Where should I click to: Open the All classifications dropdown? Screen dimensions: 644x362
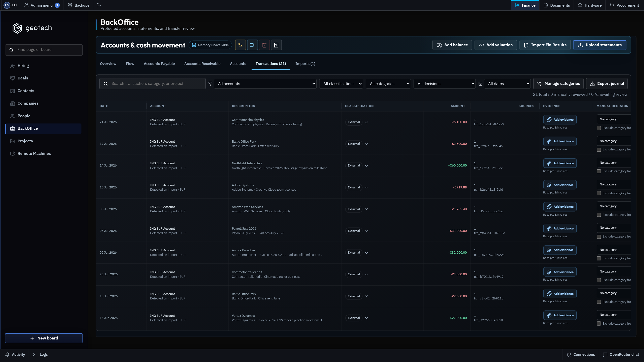(x=341, y=84)
